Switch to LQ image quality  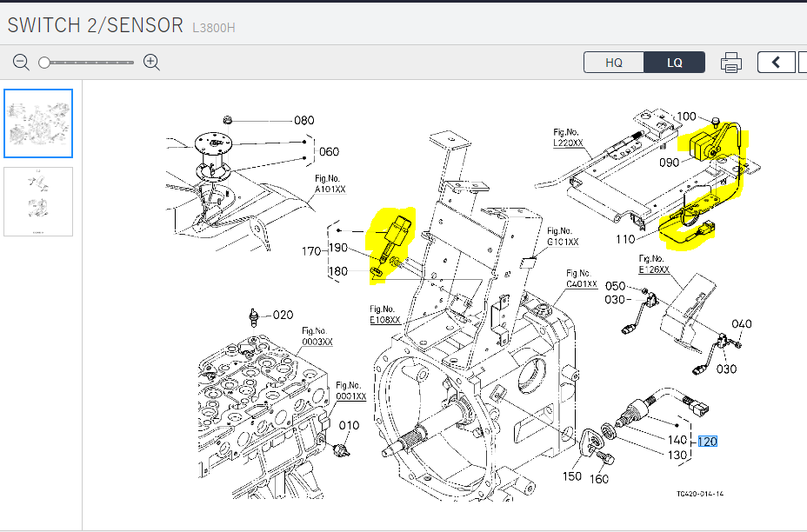(675, 63)
